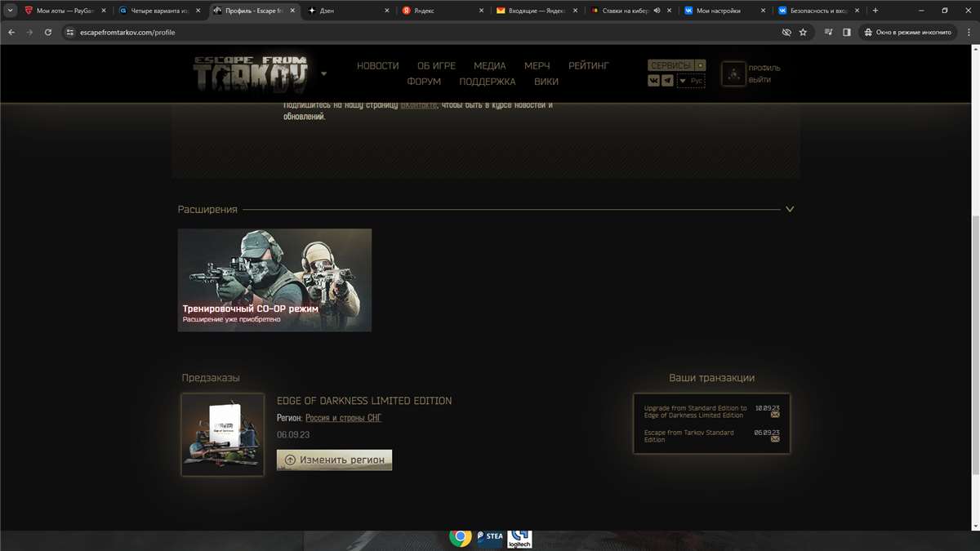
Task: Click the Выйти logout link
Action: coord(759,80)
